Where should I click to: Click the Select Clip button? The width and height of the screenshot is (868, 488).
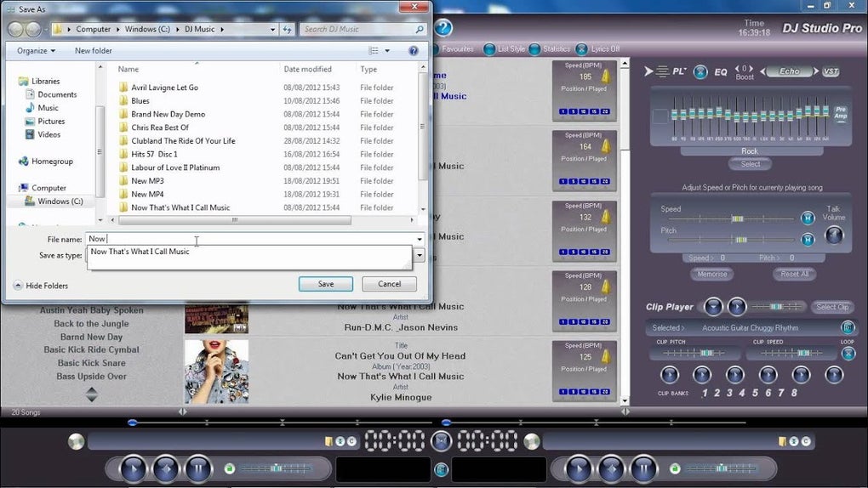coord(832,307)
